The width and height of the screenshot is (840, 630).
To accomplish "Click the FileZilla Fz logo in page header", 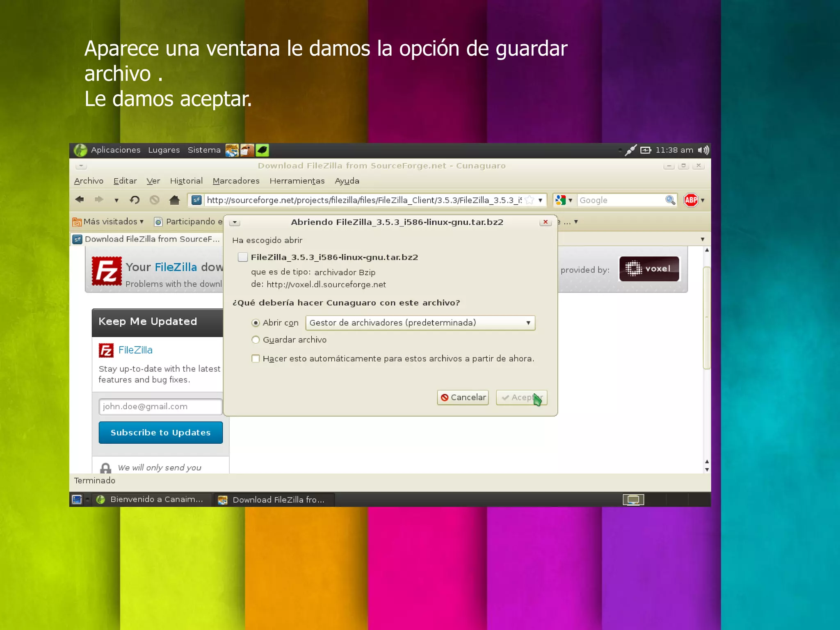I will click(107, 271).
